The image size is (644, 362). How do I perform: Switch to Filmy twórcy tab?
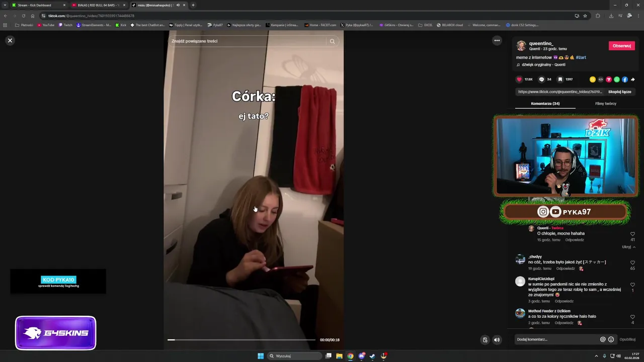pyautogui.click(x=605, y=104)
